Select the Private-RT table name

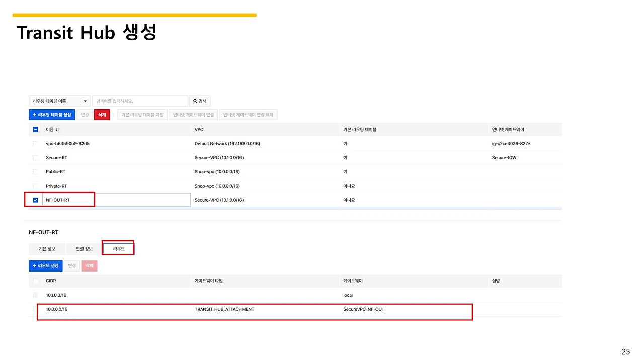(x=56, y=186)
